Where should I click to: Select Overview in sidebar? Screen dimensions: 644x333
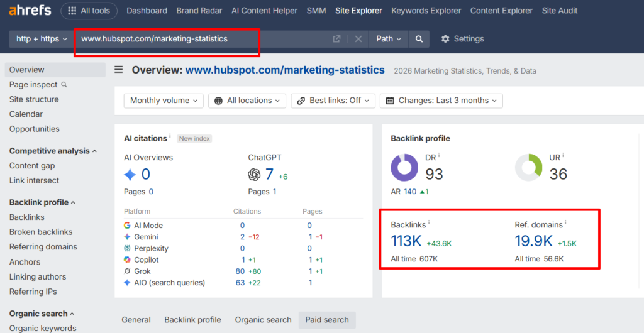[55, 70]
